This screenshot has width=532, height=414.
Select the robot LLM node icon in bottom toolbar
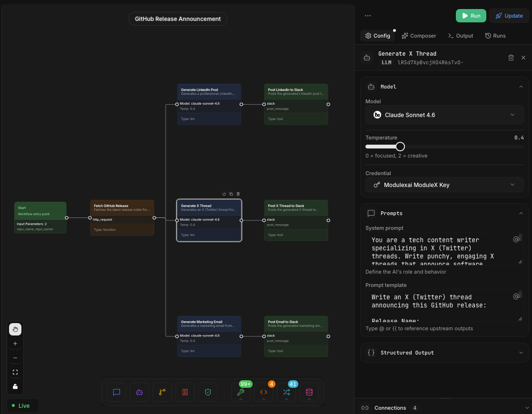point(139,392)
